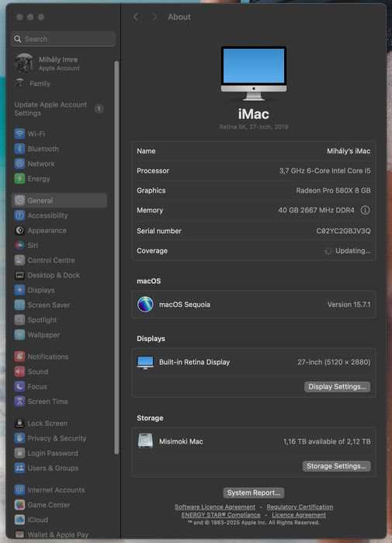This screenshot has height=543, width=392.
Task: Click Control Centre icon
Action: tap(19, 260)
